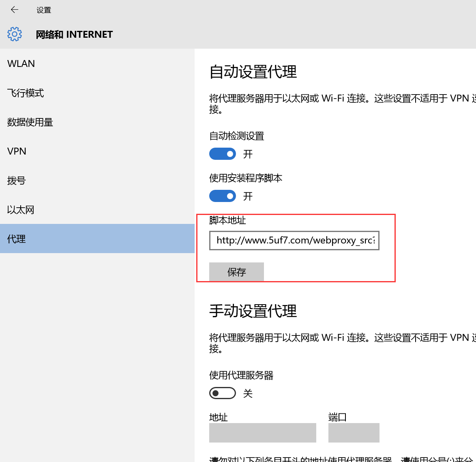476x462 pixels.
Task: Select 拨号 from the sidebar
Action: (16, 181)
